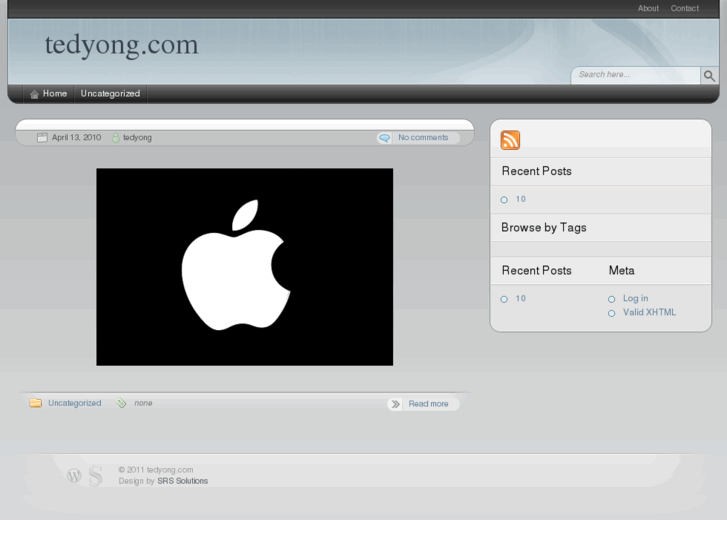Click the April 13, 2010 post date
This screenshot has height=545, width=727.
pos(77,138)
